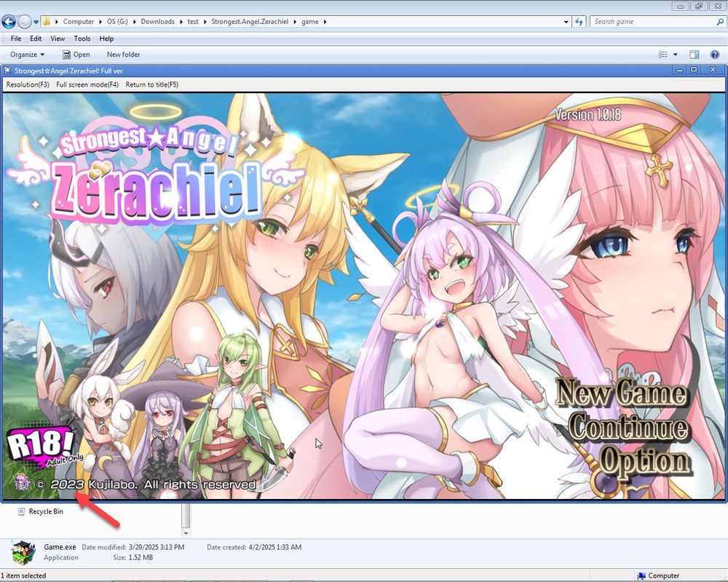Open Explorer Help menu
Viewport: 728px width, 582px height.
(x=106, y=39)
